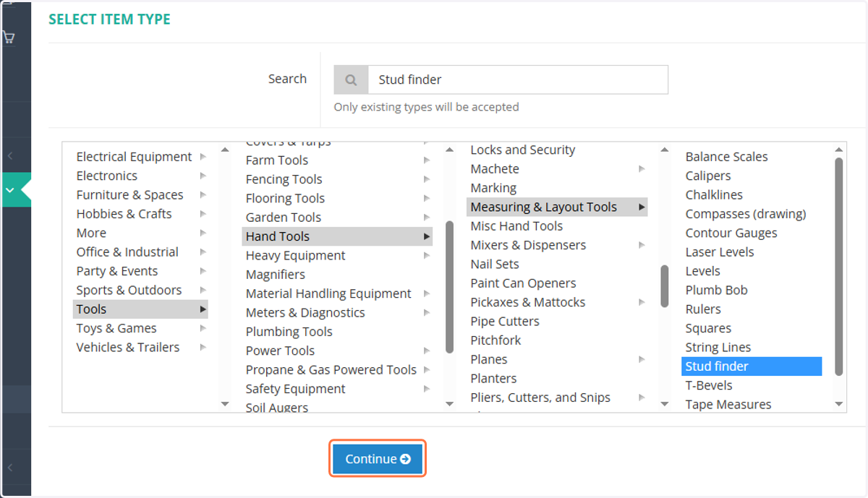Viewport: 868px width, 498px height.
Task: Click scroll-up arrow of third column
Action: click(665, 150)
